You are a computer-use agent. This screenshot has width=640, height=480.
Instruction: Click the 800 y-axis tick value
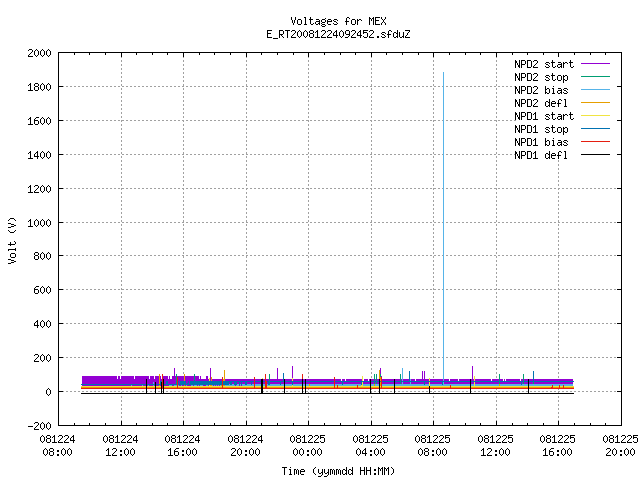pyautogui.click(x=42, y=256)
